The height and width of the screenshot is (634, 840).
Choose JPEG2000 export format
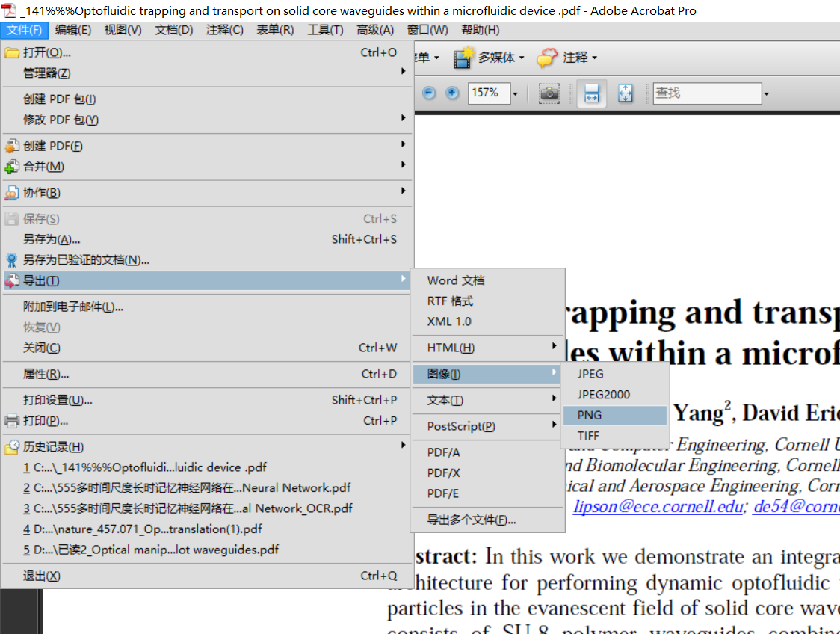[614, 395]
